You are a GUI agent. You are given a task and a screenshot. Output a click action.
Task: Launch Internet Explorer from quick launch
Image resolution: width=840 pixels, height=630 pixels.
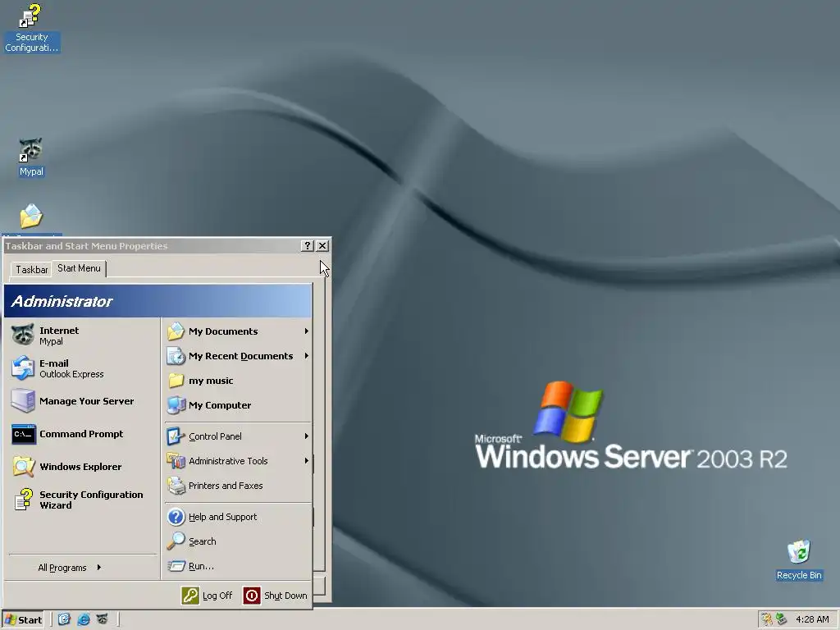point(84,619)
